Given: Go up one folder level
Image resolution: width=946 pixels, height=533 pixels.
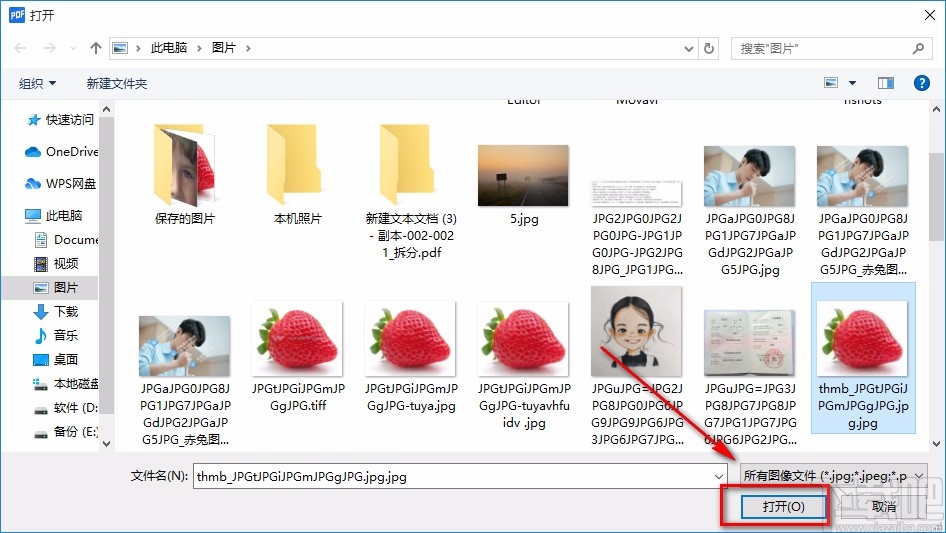Looking at the screenshot, I should click(x=95, y=48).
